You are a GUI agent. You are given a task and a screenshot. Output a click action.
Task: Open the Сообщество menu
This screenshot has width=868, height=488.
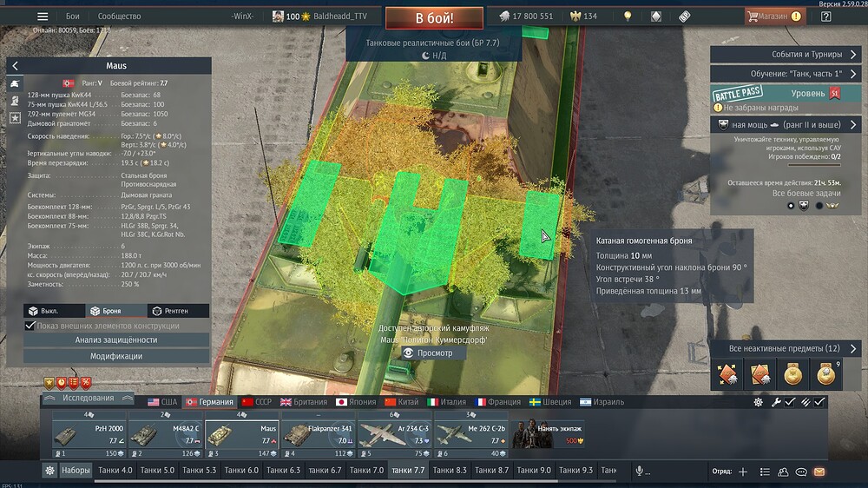pyautogui.click(x=119, y=16)
